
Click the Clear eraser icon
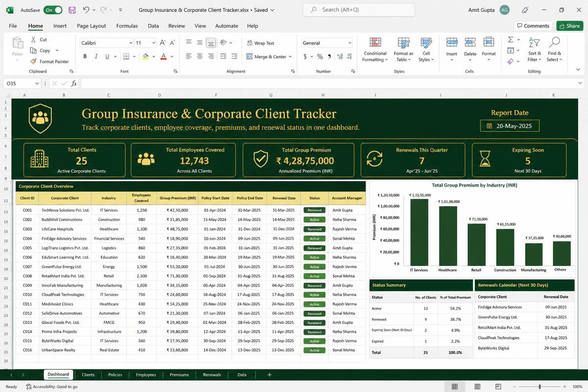point(511,61)
